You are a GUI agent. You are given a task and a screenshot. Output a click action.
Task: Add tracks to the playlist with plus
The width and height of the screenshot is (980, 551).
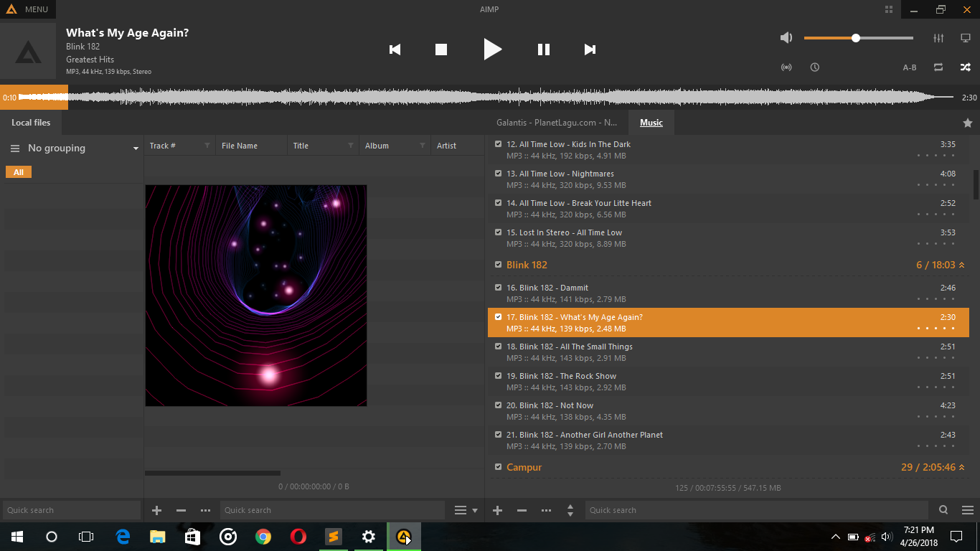pos(498,510)
